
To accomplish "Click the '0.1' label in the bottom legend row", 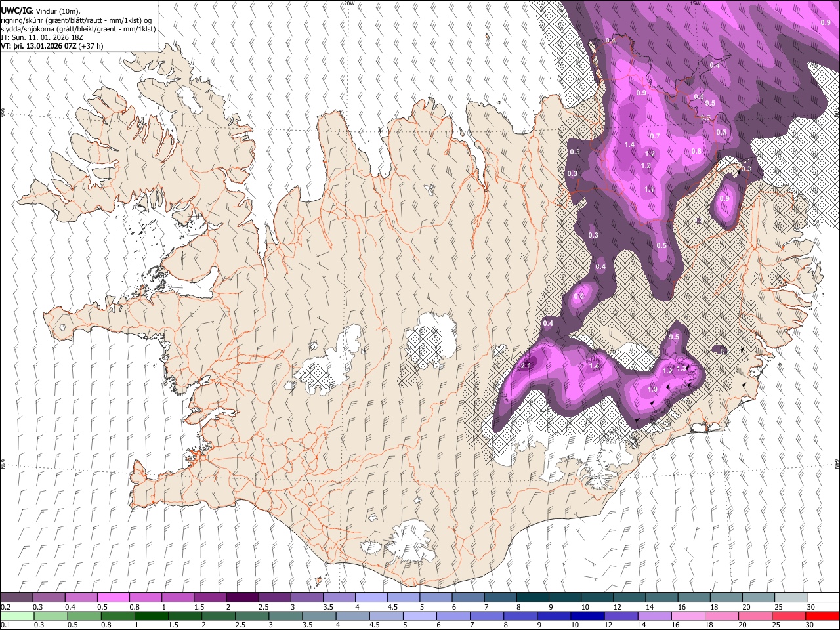I will (x=6, y=625).
